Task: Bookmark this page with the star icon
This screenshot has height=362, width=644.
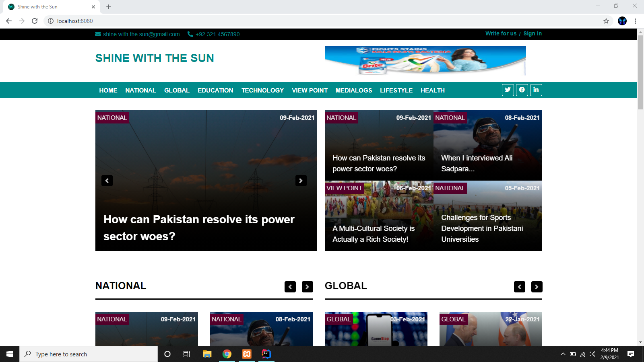Action: (x=606, y=21)
